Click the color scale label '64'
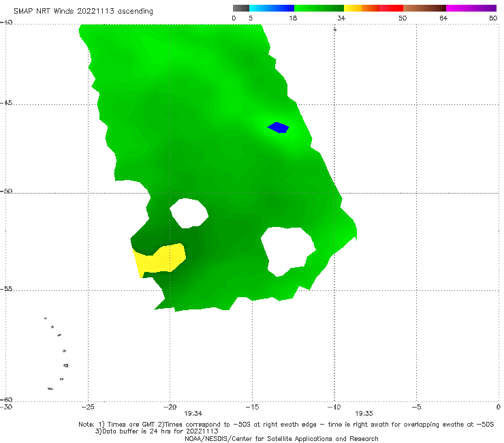Screen dimensions: 504x443 click(x=443, y=18)
